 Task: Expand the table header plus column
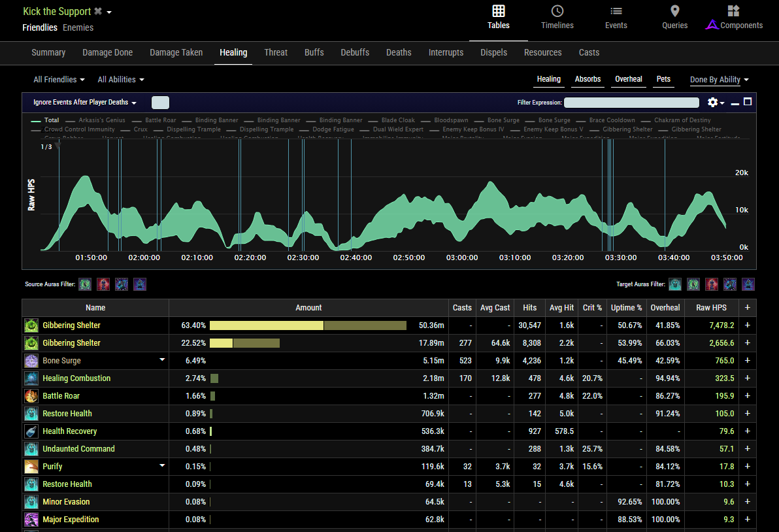tap(747, 307)
